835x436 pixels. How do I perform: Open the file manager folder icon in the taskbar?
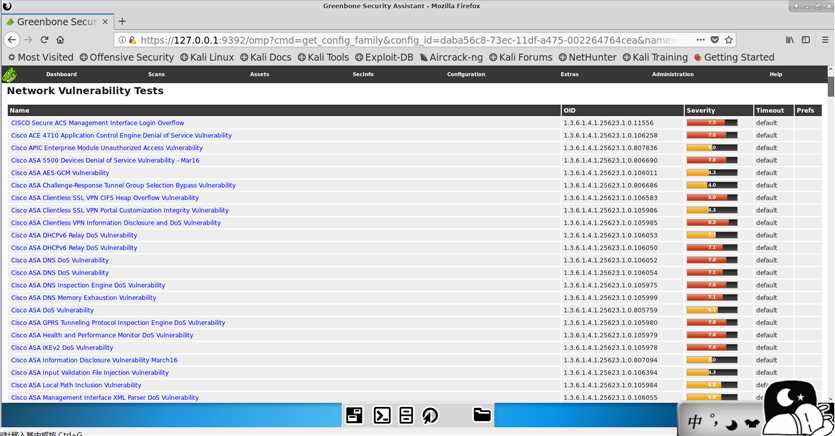click(x=482, y=415)
